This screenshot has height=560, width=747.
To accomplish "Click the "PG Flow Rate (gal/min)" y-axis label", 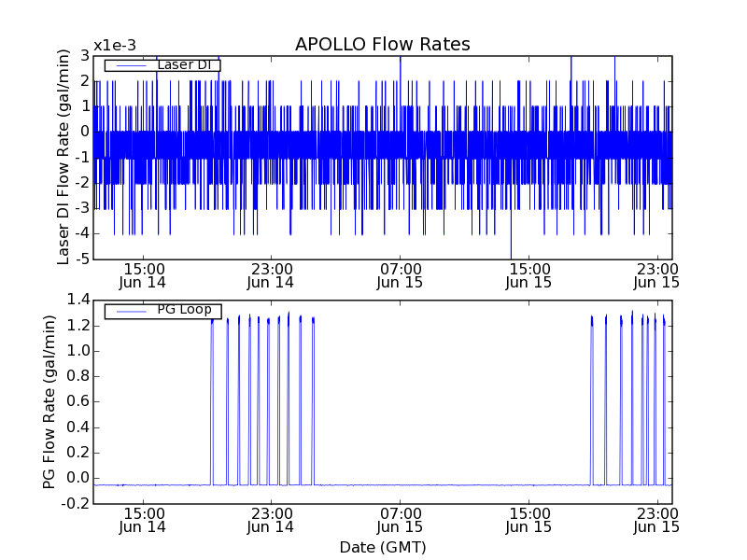I will (x=49, y=401).
